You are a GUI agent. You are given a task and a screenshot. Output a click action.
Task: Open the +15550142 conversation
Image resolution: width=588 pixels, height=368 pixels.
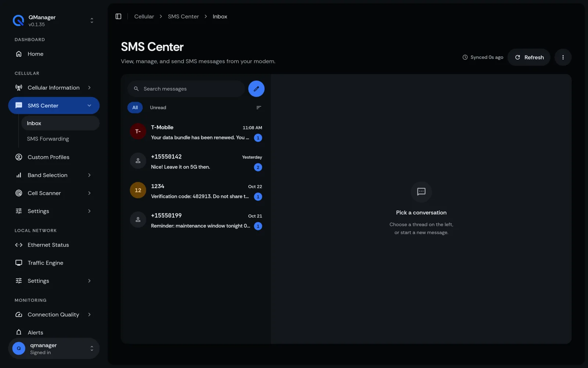click(196, 162)
